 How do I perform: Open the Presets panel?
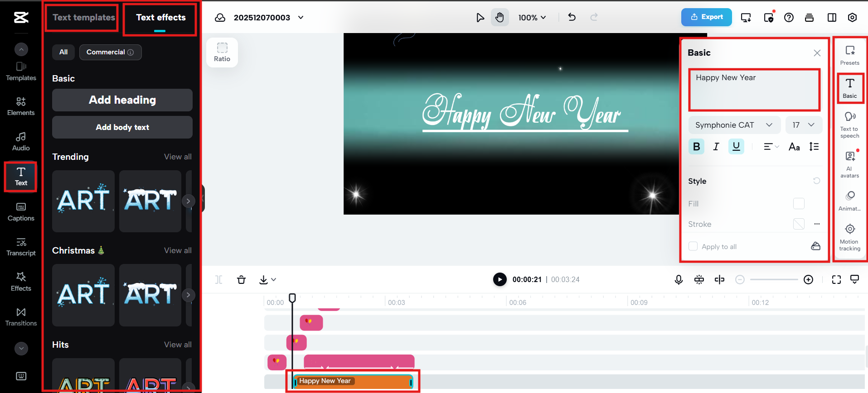point(850,55)
